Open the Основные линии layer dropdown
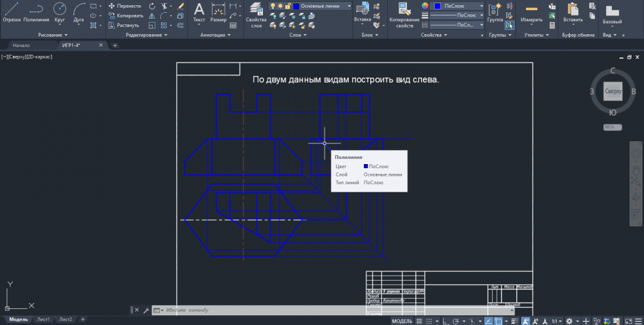The height and width of the screenshot is (325, 644). 310,6
